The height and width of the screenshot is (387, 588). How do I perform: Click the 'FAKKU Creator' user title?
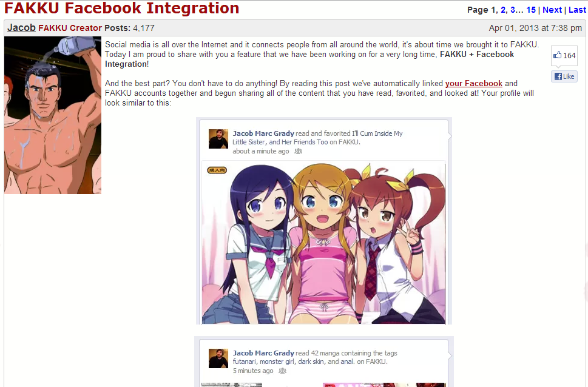(x=70, y=28)
